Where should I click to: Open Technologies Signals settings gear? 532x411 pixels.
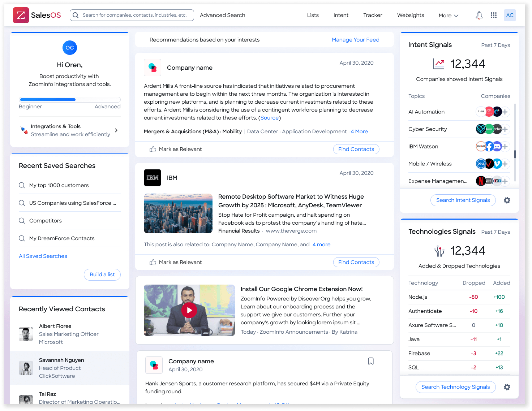pos(507,387)
